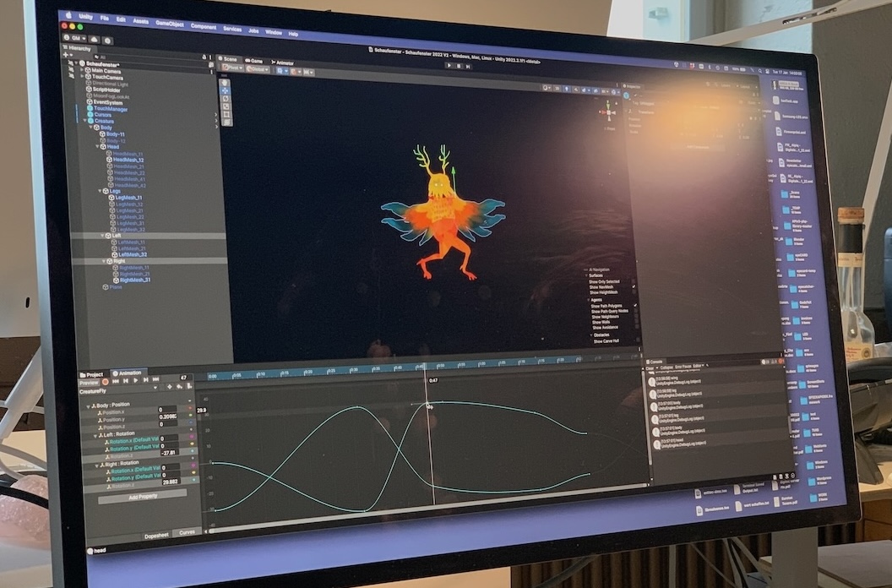Go to first keyframe in Animation
892x588 pixels.
point(116,381)
